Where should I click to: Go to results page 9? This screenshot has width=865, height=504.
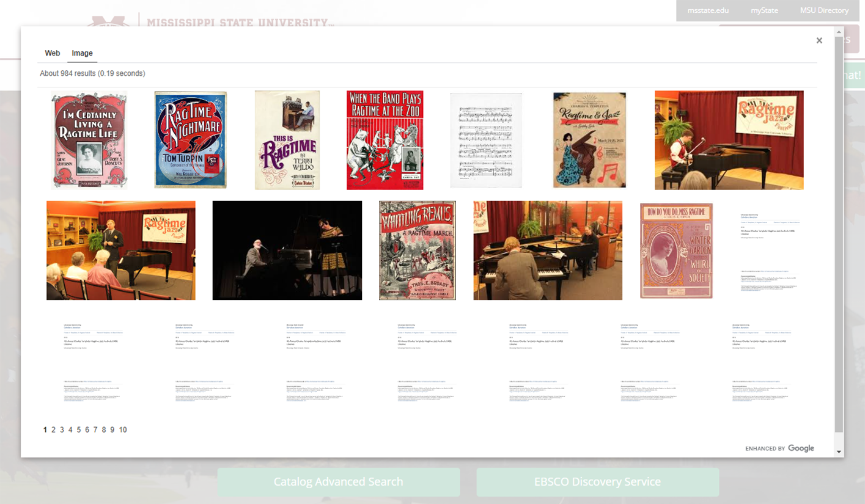pyautogui.click(x=112, y=430)
